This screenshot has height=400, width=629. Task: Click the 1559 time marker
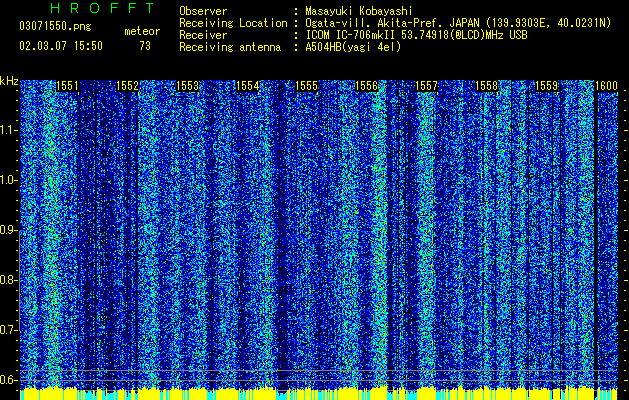pos(546,86)
